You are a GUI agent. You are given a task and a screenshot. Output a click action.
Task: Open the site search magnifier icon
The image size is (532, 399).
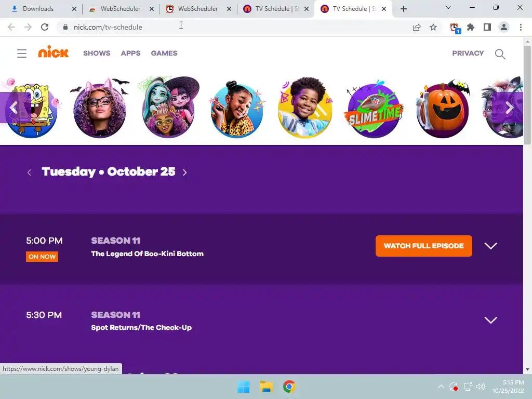coord(500,54)
